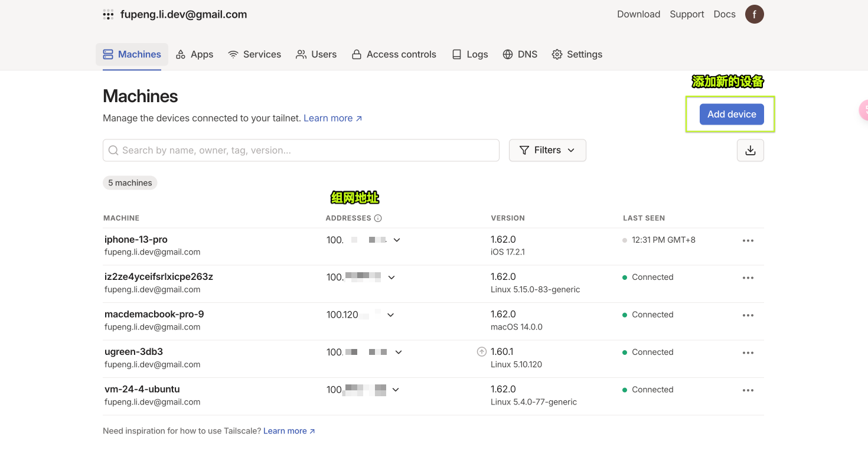Image resolution: width=868 pixels, height=473 pixels.
Task: Open more options for macdemacbook-pro-9
Action: coord(748,315)
